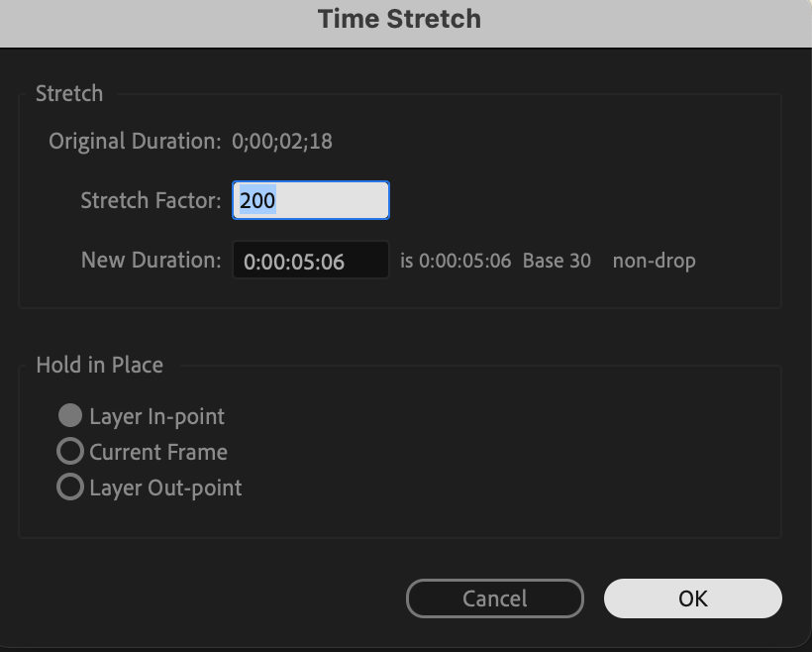Screen dimensions: 812x652
Task: Click the Base 30 text
Action: click(x=557, y=261)
